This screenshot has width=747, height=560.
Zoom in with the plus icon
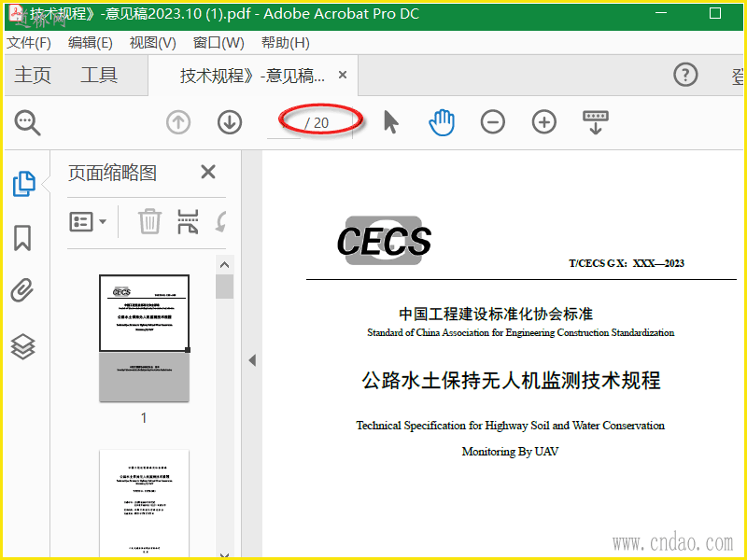tap(544, 122)
